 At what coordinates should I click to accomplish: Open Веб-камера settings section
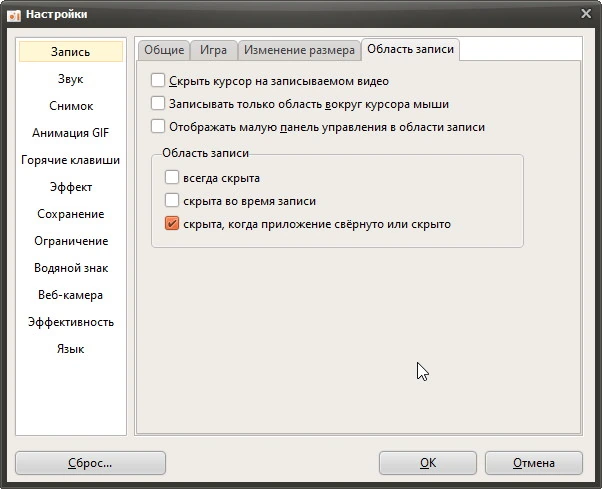71,295
